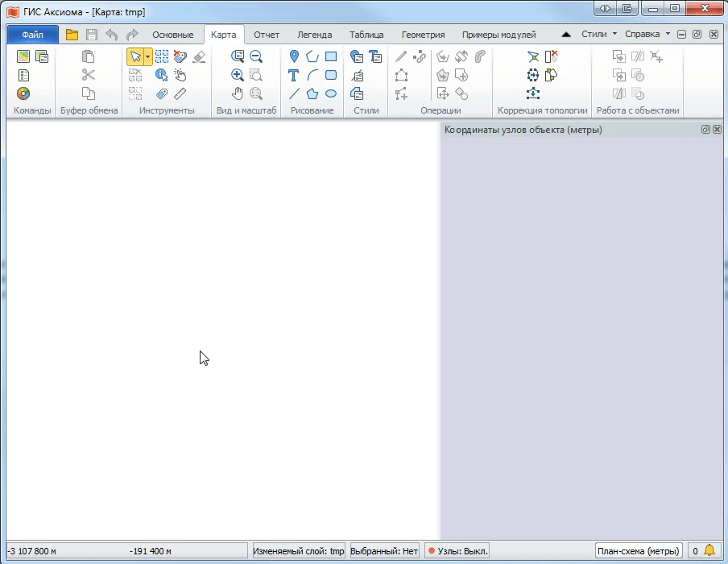Click the open folder icon in quick toolbar
The image size is (728, 564).
72,35
